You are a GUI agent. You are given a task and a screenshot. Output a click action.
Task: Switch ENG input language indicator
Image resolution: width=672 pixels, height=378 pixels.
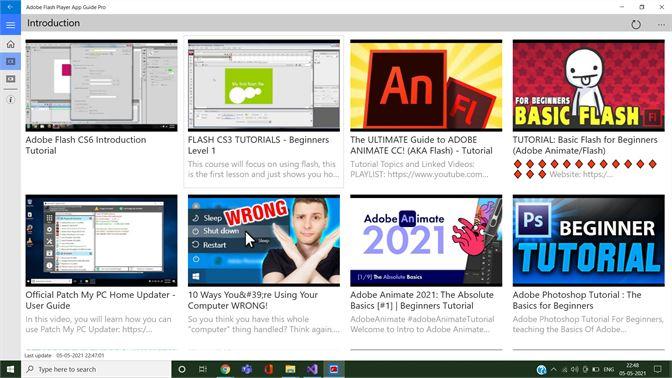pos(609,369)
